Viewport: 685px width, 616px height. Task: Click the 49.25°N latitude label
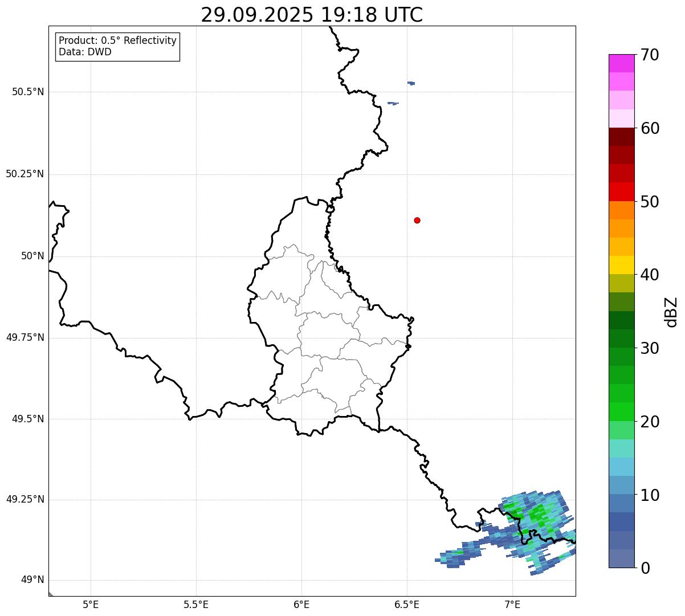(25, 499)
